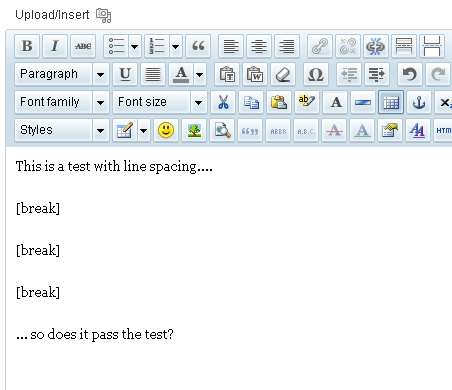Click the Upload/Insert media icon
Screen dimensions: 452x390
[x=104, y=15]
